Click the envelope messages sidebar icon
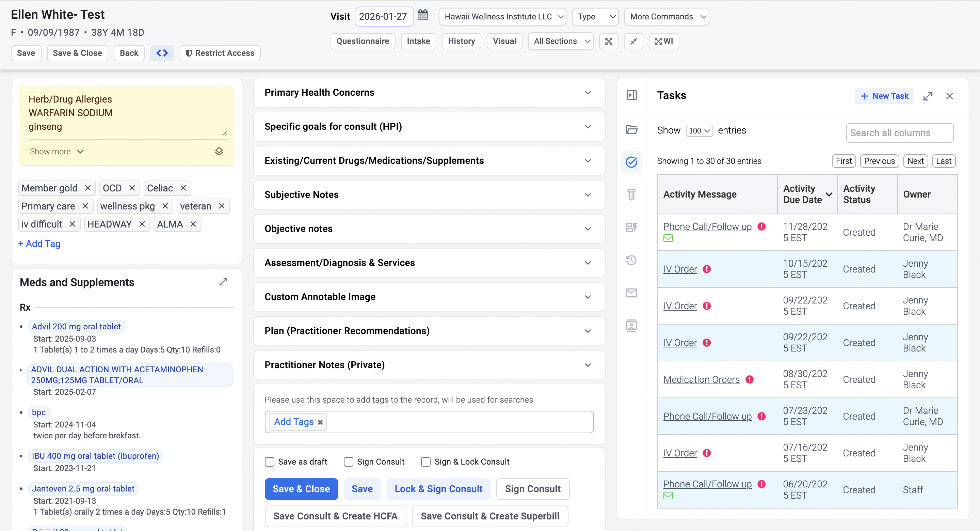 pos(631,293)
